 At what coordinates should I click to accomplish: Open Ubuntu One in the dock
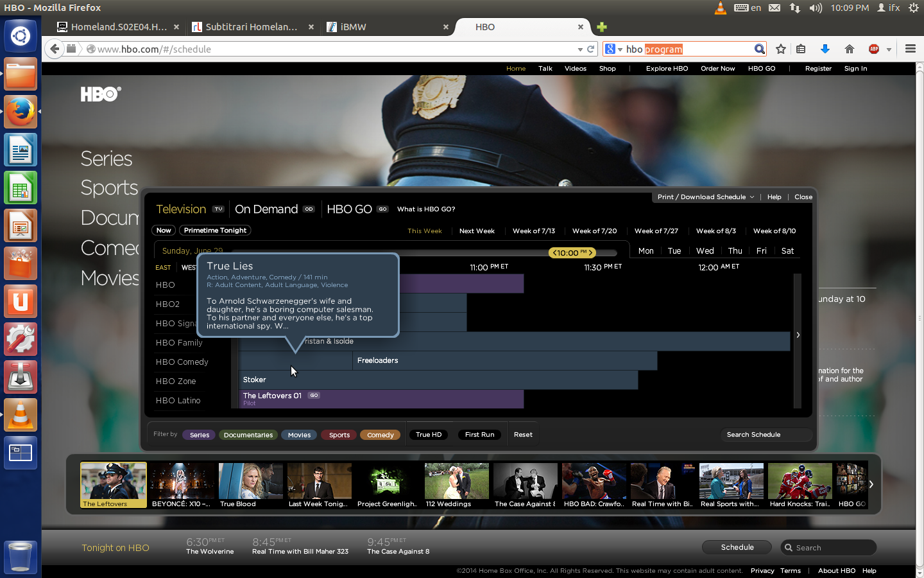click(x=21, y=302)
